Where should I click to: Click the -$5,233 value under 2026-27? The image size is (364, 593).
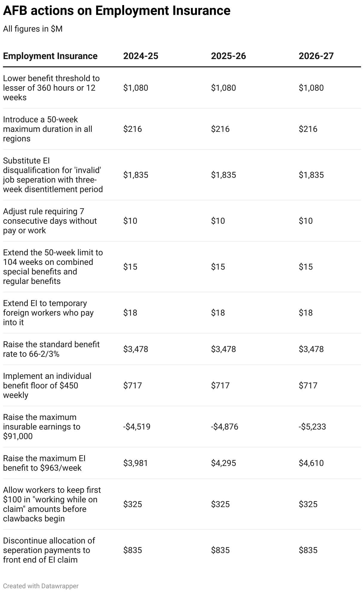pyautogui.click(x=312, y=427)
